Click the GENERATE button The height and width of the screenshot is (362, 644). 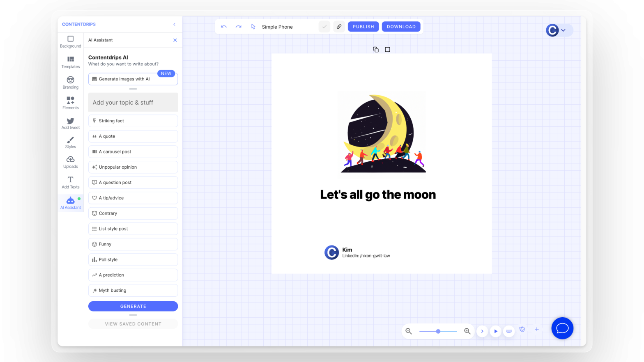pyautogui.click(x=133, y=306)
